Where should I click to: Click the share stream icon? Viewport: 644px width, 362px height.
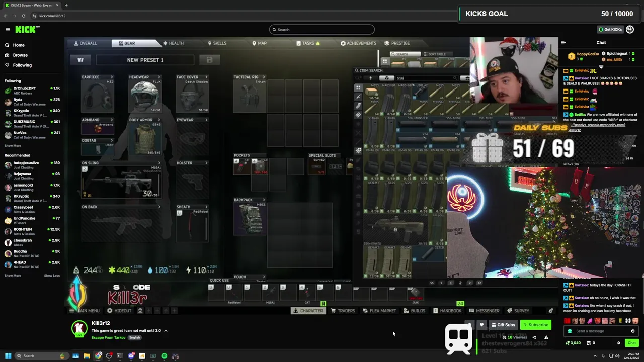coord(534,337)
